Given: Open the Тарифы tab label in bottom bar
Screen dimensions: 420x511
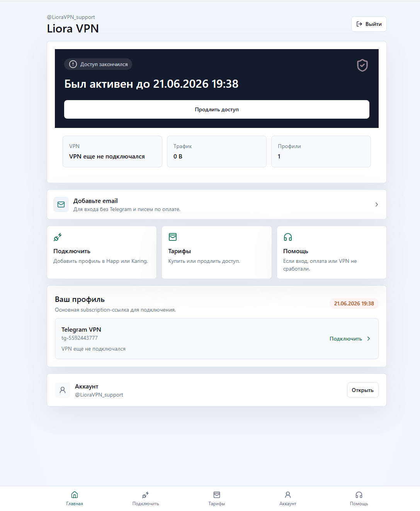Looking at the screenshot, I should coord(217,504).
